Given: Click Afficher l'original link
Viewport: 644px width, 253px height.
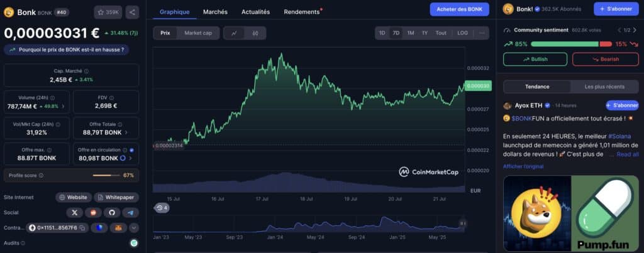Looking at the screenshot, I should 523,166.
